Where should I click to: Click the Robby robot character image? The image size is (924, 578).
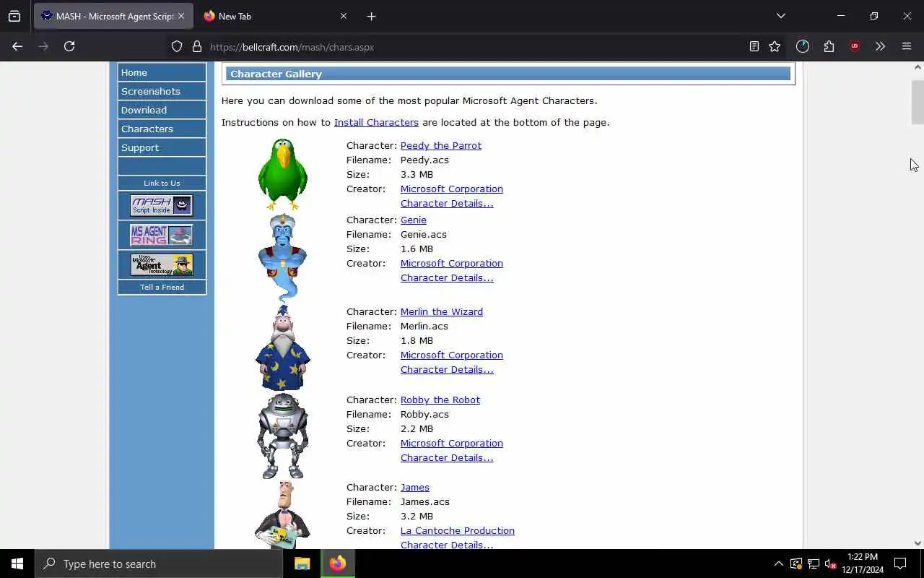click(x=283, y=436)
